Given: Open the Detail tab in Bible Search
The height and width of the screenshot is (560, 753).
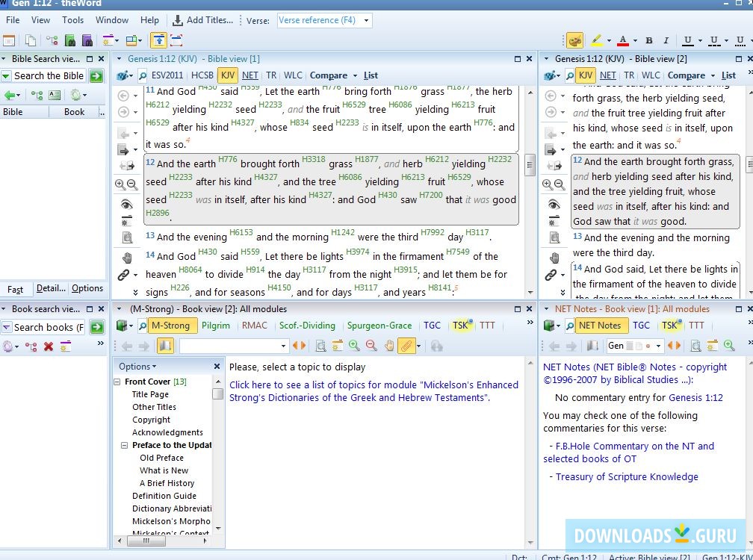Looking at the screenshot, I should (51, 288).
